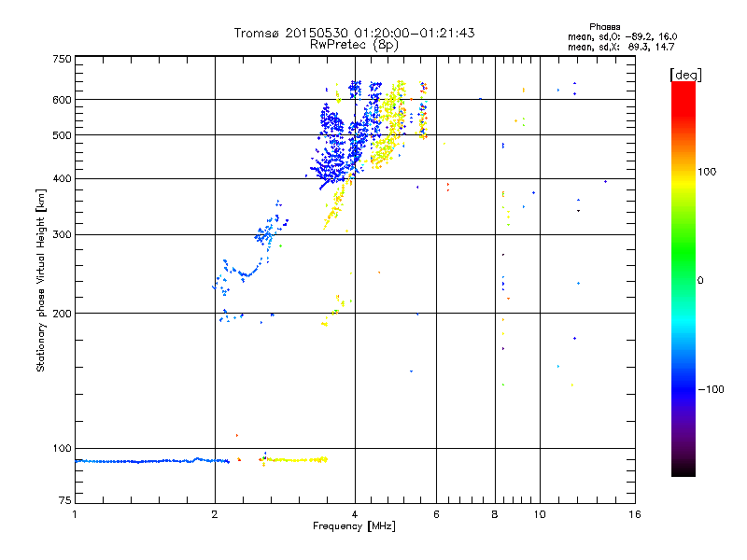
Task: Click the "4" tick on the frequency axis
Action: tap(355, 514)
